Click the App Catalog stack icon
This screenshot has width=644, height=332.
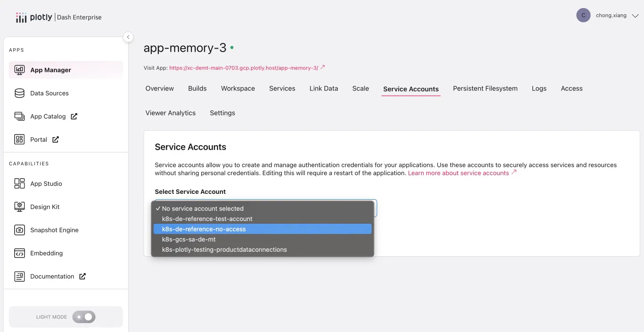point(20,116)
